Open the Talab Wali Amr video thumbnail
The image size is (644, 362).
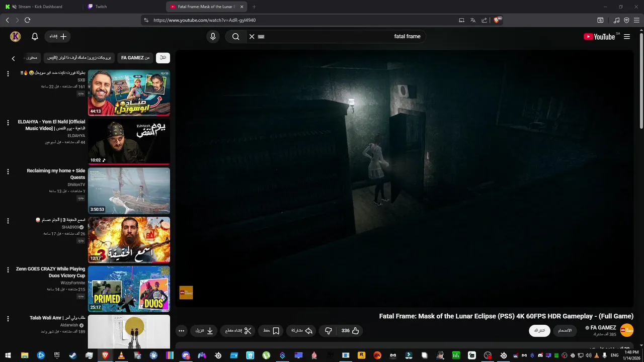pyautogui.click(x=129, y=332)
